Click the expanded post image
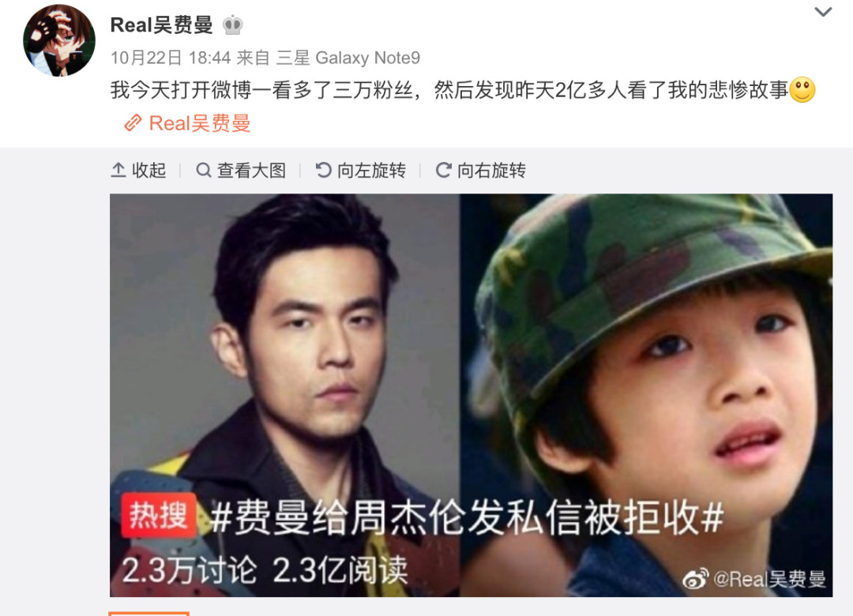This screenshot has width=853, height=616. click(x=471, y=395)
